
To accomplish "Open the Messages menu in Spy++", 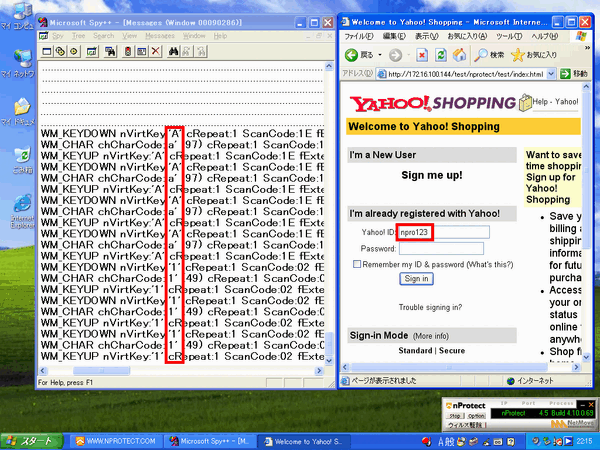I will pos(160,35).
